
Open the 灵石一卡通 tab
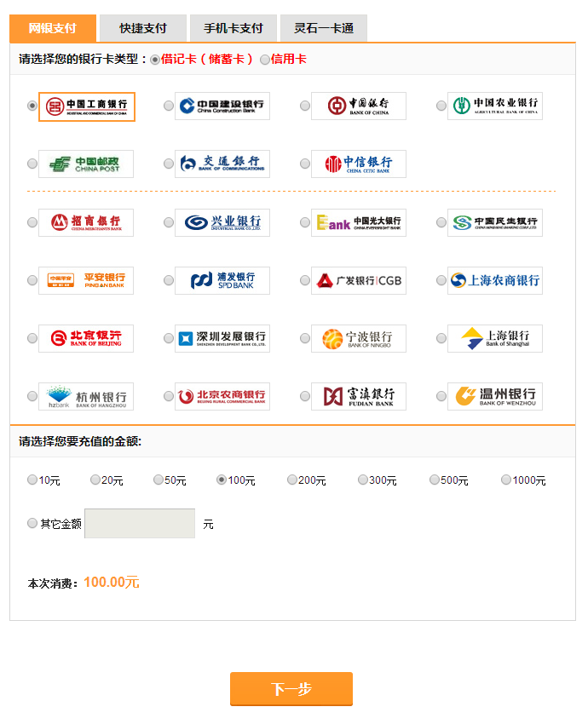pyautogui.click(x=324, y=28)
